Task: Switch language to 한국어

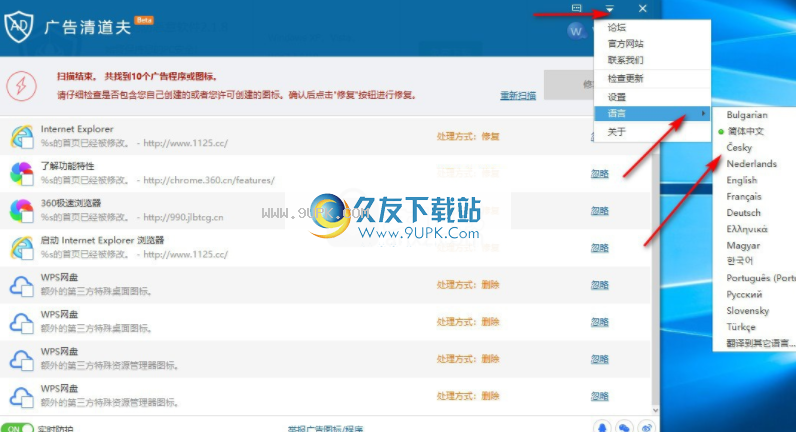Action: click(740, 261)
